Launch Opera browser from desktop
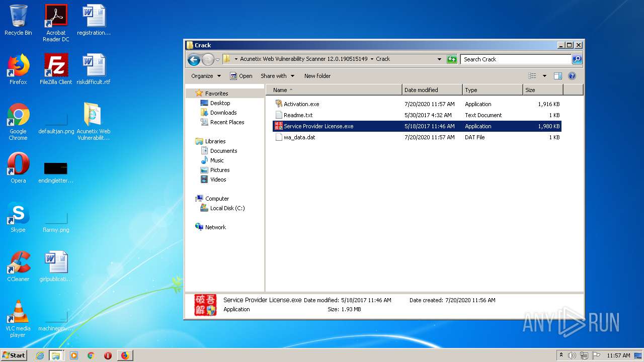The height and width of the screenshot is (362, 644). [18, 168]
